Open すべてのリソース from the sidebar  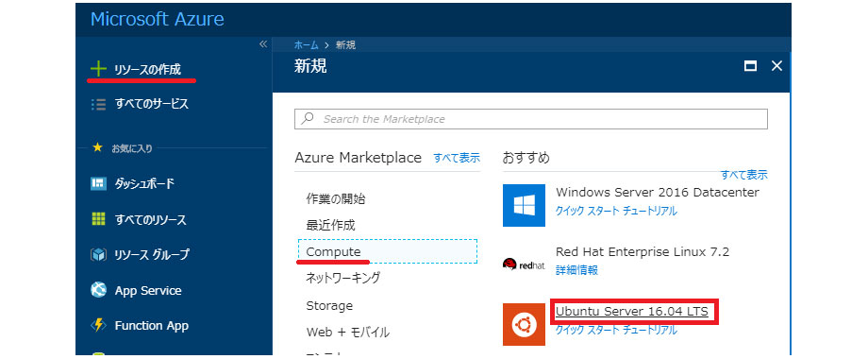pyautogui.click(x=150, y=220)
